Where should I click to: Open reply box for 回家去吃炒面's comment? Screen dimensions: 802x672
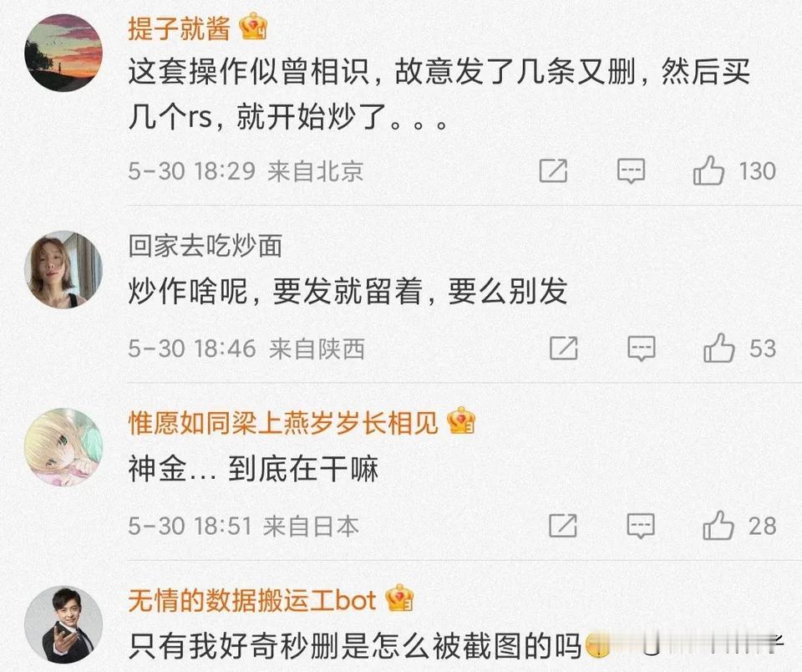[642, 349]
